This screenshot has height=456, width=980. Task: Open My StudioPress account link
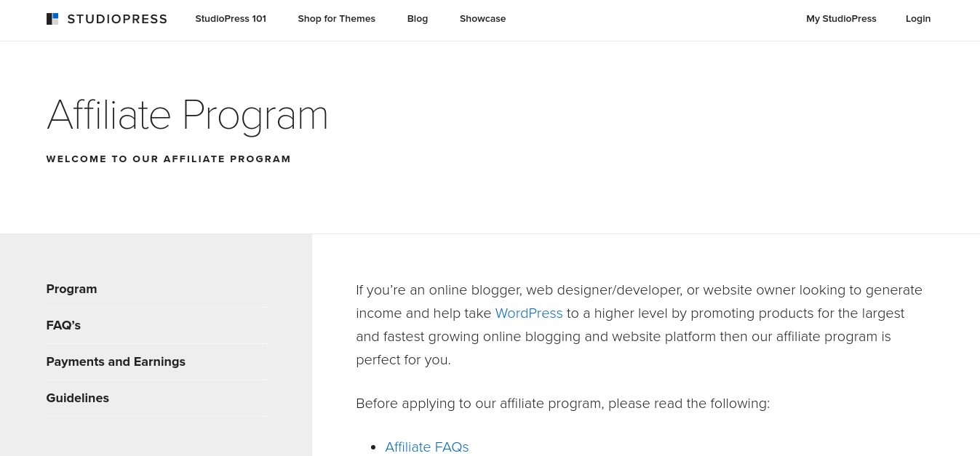tap(841, 19)
